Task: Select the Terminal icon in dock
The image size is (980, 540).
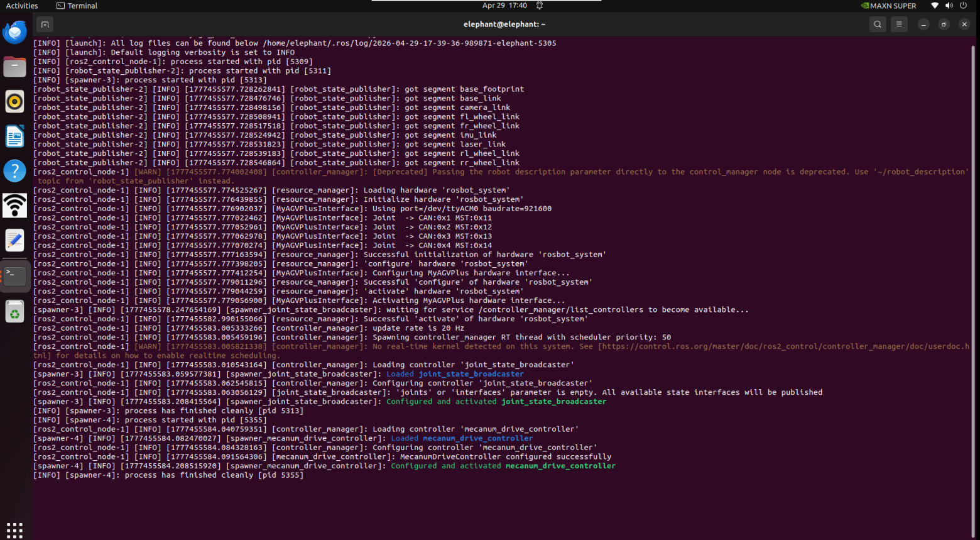Action: click(15, 275)
